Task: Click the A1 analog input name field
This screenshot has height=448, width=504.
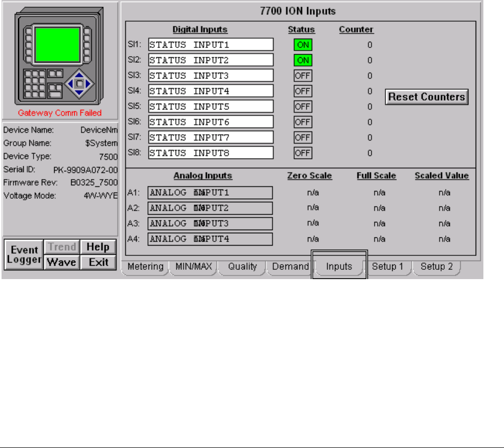Action: (x=210, y=193)
